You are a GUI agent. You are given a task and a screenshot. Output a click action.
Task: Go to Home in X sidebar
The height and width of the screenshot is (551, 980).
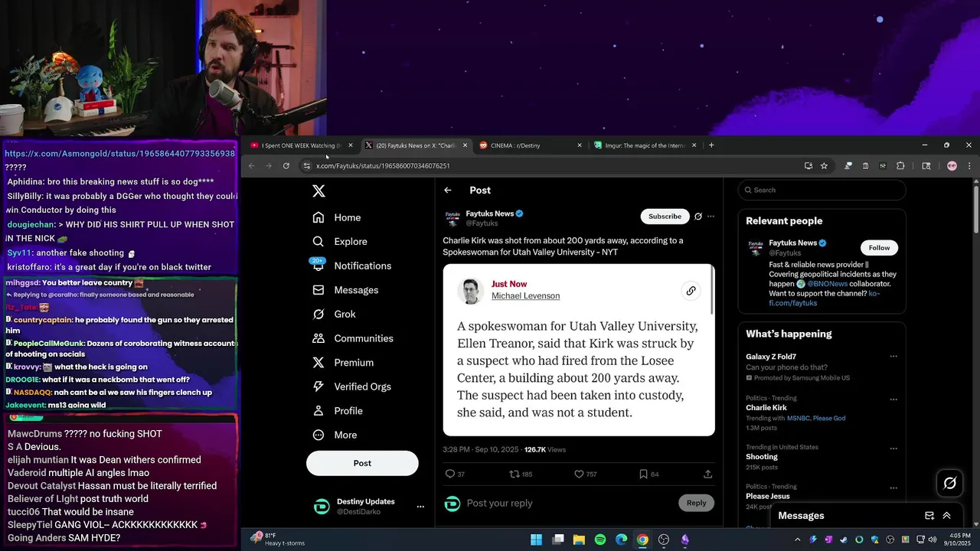(337, 217)
